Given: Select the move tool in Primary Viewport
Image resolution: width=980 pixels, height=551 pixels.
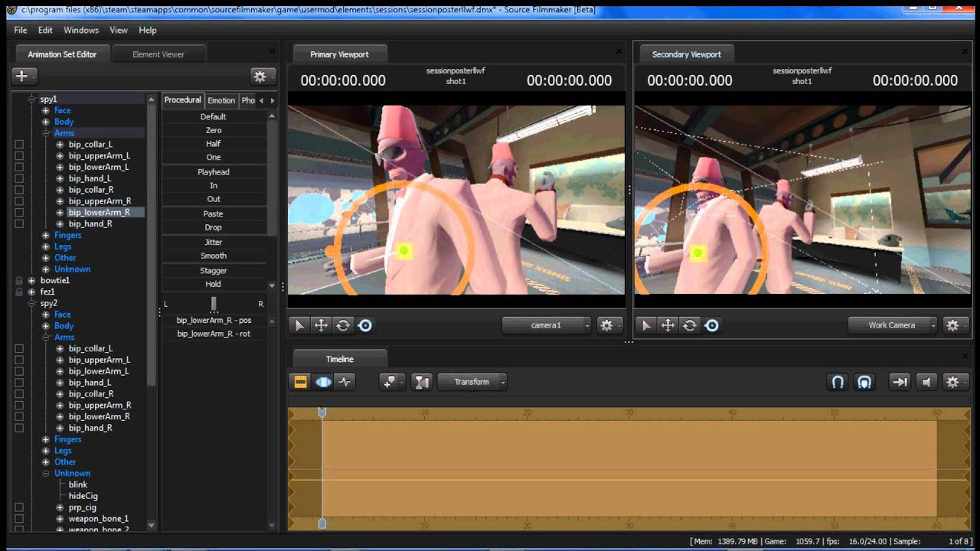Looking at the screenshot, I should coord(321,325).
